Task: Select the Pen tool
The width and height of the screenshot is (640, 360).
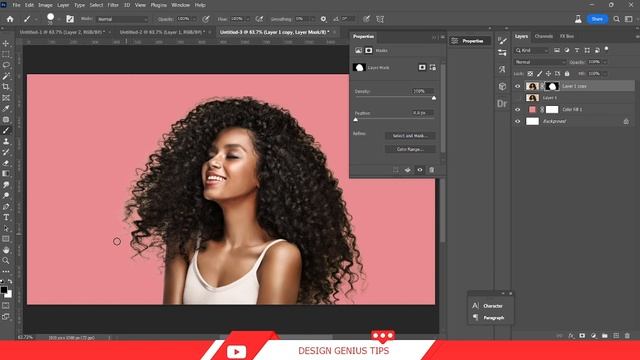Action: click(x=6, y=207)
